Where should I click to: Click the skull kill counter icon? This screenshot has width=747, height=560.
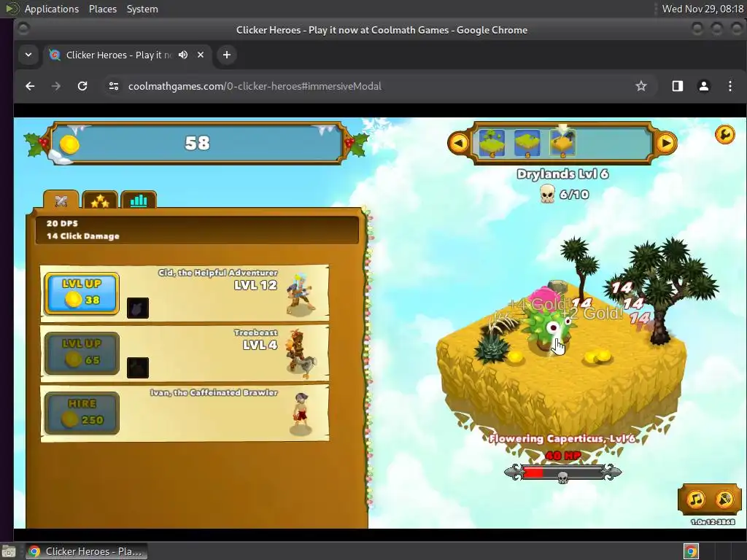click(547, 194)
